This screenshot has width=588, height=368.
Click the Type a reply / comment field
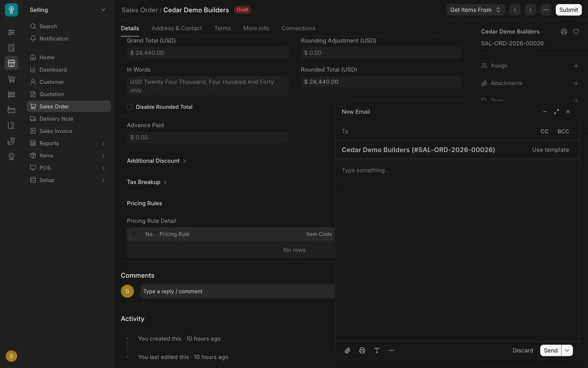pyautogui.click(x=237, y=292)
